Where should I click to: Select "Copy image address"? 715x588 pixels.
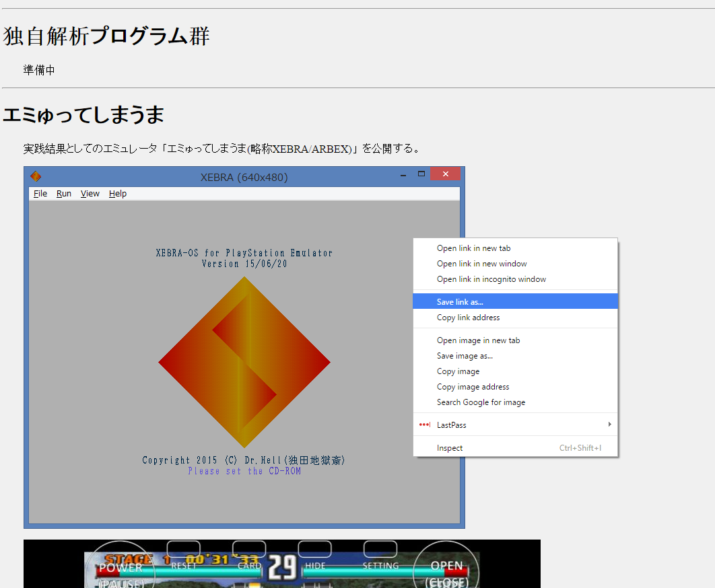pos(515,387)
